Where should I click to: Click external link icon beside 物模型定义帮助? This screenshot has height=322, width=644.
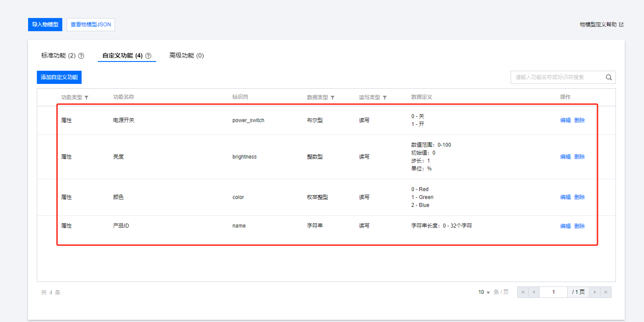coord(621,25)
